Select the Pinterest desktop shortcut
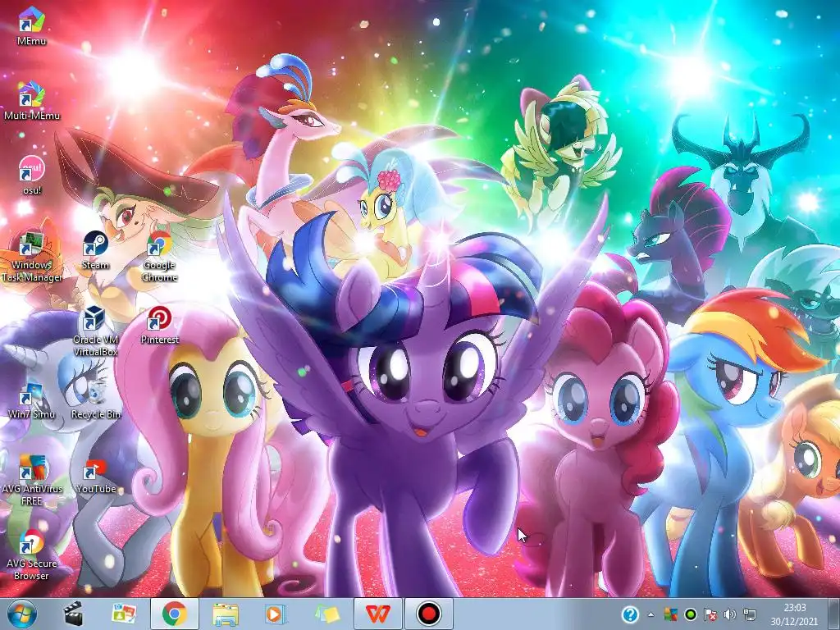840x630 pixels. pyautogui.click(x=160, y=325)
